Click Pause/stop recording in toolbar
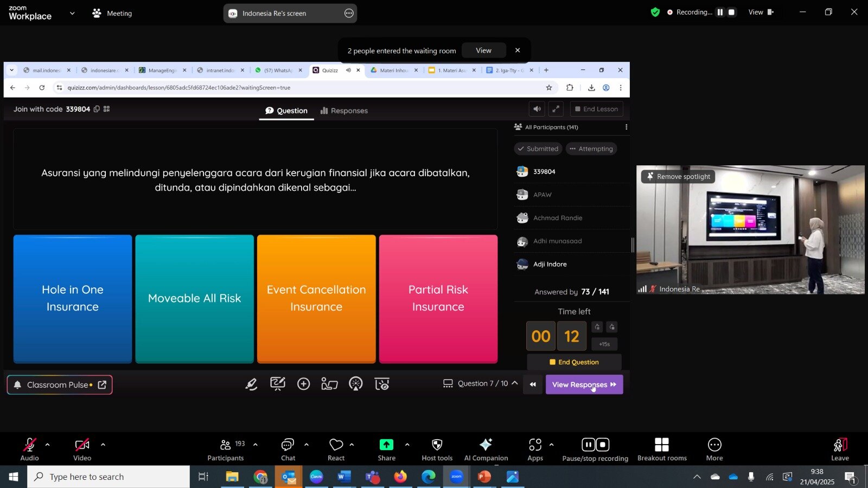This screenshot has width=868, height=488. pyautogui.click(x=595, y=450)
